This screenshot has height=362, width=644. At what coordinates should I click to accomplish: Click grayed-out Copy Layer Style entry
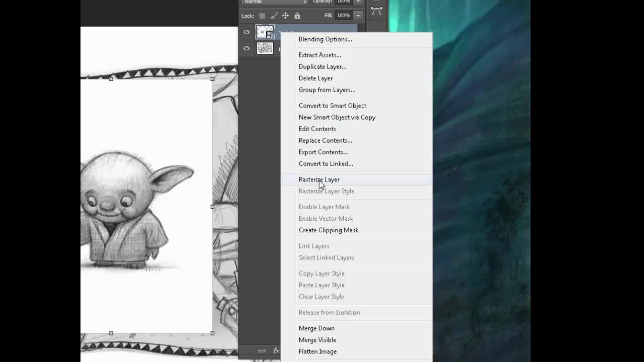(x=321, y=274)
